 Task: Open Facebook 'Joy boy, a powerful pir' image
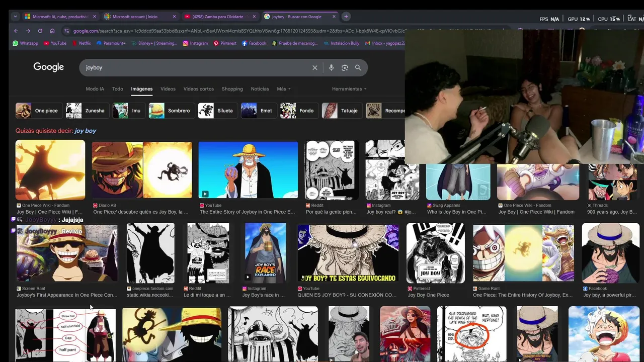(x=611, y=253)
